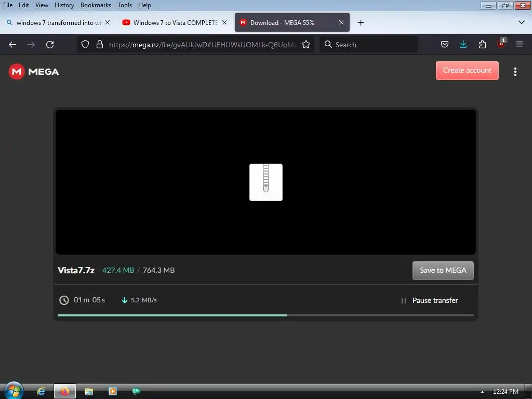This screenshot has width=532, height=399.
Task: Click the download progress bar
Action: 265,315
